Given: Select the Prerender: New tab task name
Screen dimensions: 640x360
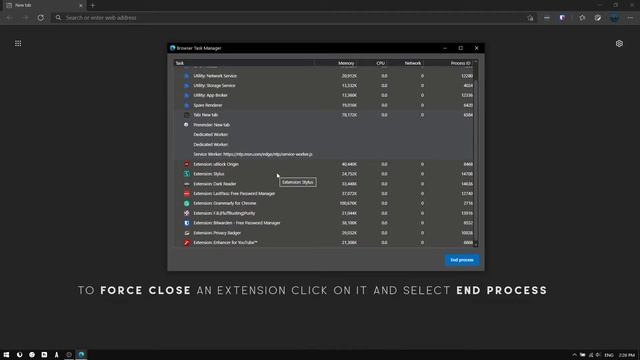Looking at the screenshot, I should pos(211,125).
